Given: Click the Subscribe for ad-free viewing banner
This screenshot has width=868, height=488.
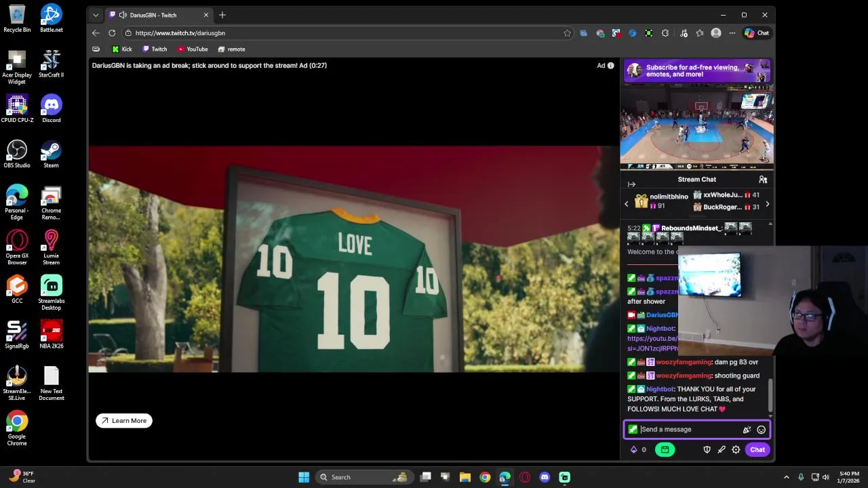Looking at the screenshot, I should point(697,70).
